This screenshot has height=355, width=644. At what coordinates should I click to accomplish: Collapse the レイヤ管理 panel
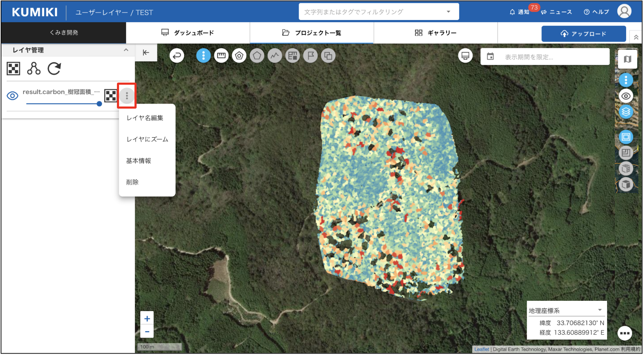(126, 50)
